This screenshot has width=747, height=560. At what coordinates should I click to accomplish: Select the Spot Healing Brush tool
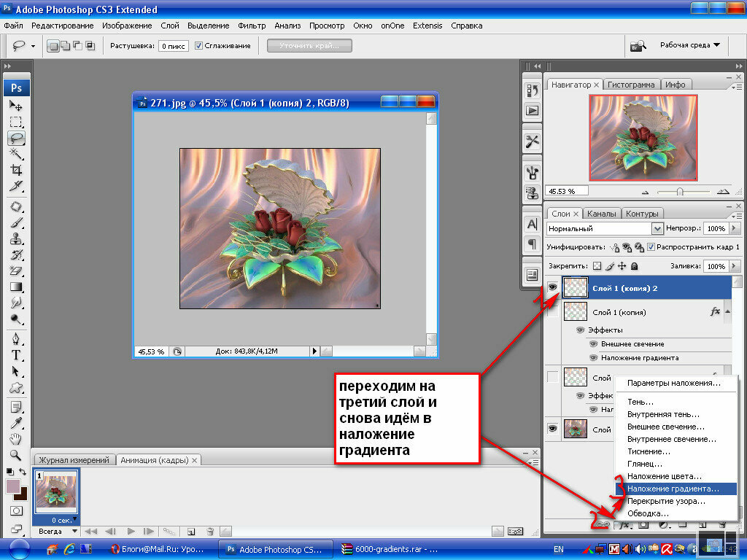(x=16, y=206)
